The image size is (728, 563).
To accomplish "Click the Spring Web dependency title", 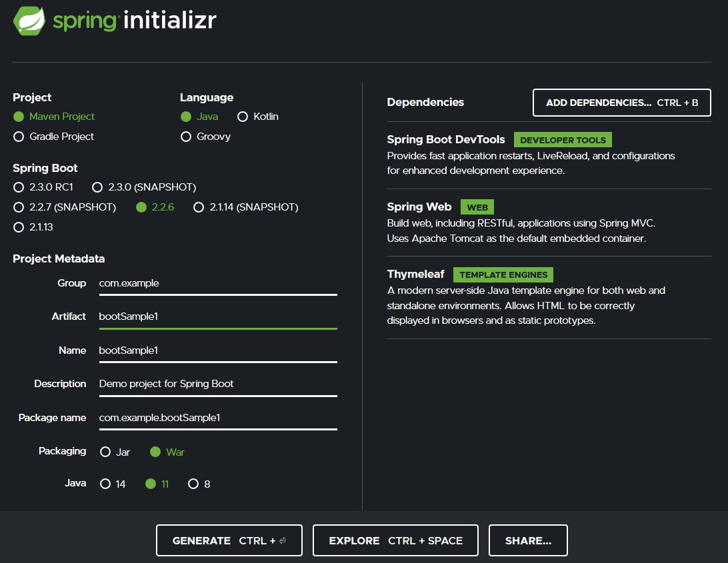I will (x=419, y=207).
